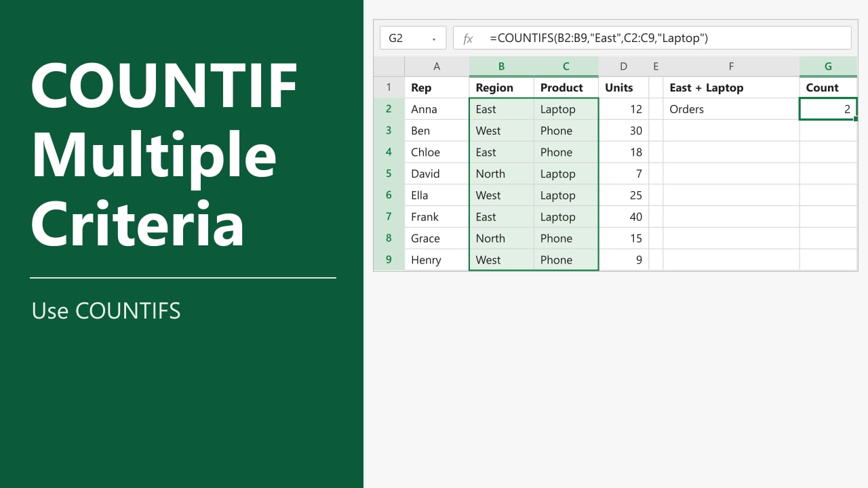This screenshot has height=488, width=868.
Task: Click Frank's Region cell East
Action: (x=501, y=217)
